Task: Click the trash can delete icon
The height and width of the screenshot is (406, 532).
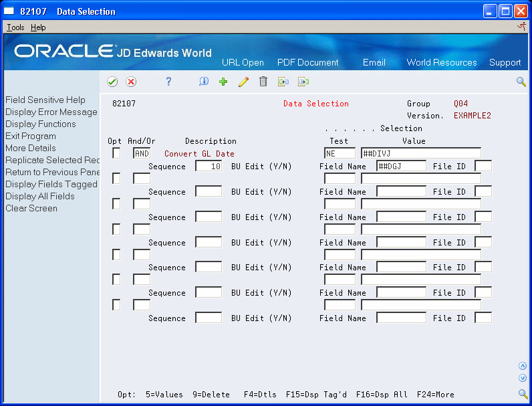Action: click(x=263, y=82)
